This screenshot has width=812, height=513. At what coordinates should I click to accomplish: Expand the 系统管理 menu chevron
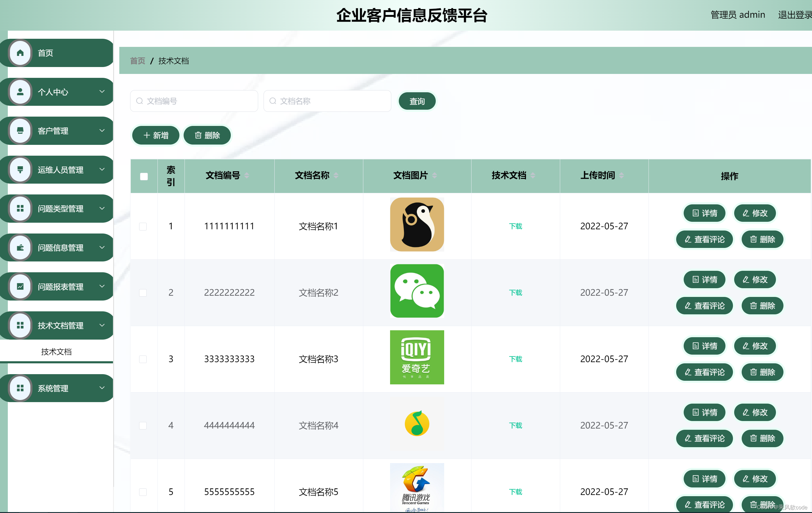pos(102,388)
